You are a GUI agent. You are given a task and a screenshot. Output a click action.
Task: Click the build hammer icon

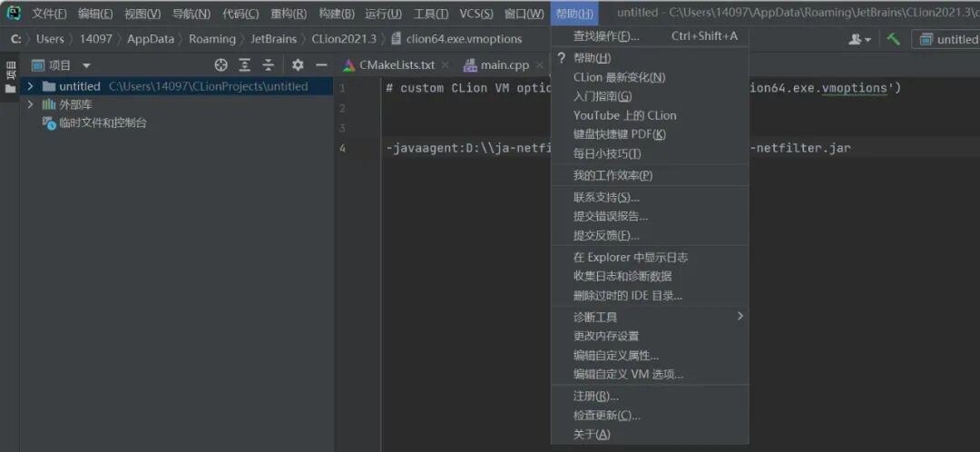tap(894, 39)
